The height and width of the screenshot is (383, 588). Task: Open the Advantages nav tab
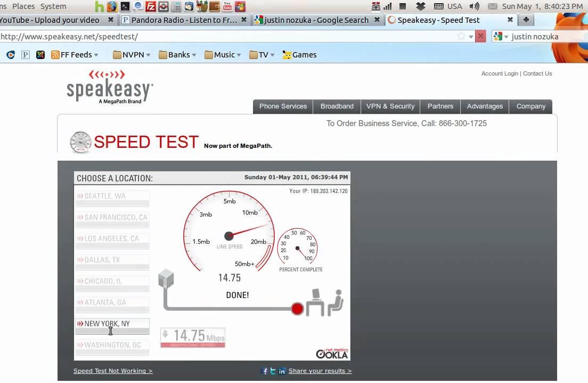click(x=485, y=106)
